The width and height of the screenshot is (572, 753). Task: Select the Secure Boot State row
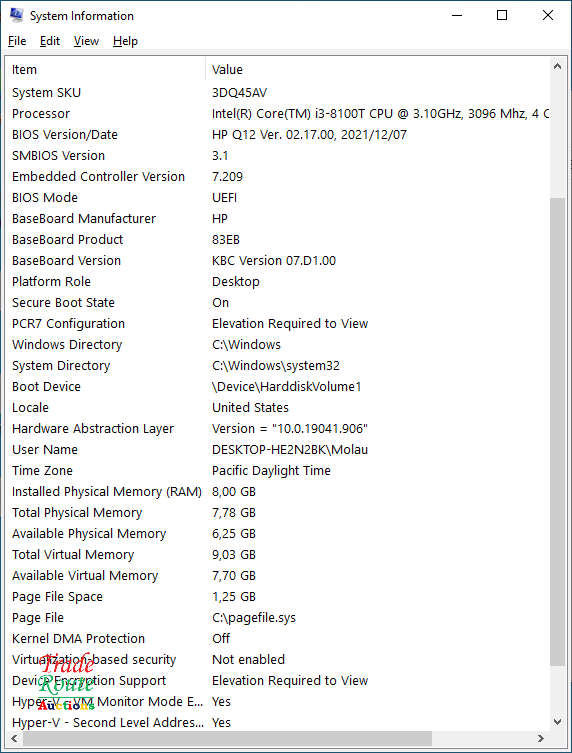point(278,303)
